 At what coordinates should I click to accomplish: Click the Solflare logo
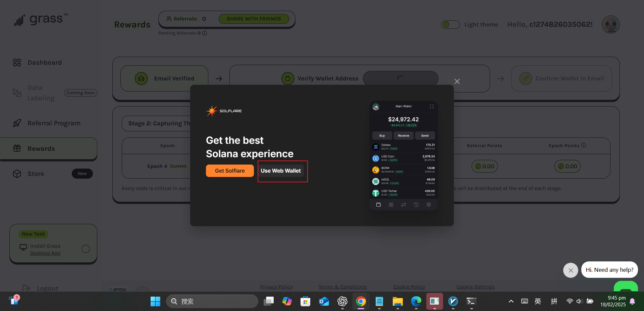pyautogui.click(x=224, y=111)
